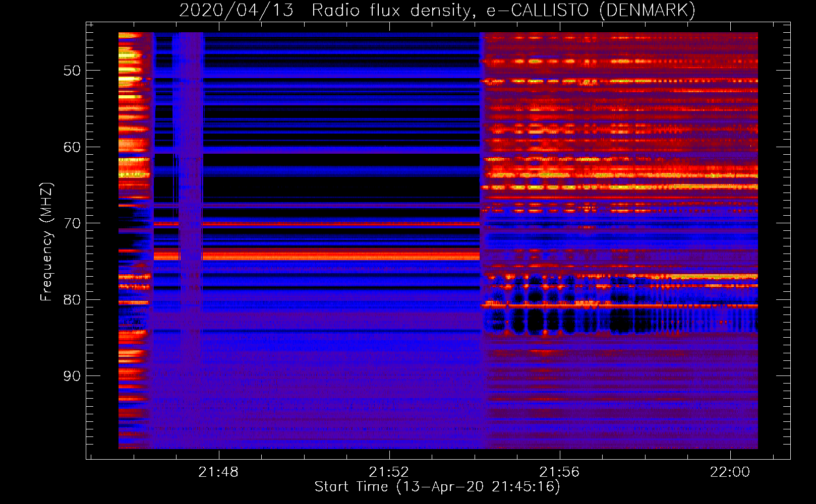
Task: Click the 'Start Time (13-Apr-20 21:45:16)' axis label
Action: [437, 487]
